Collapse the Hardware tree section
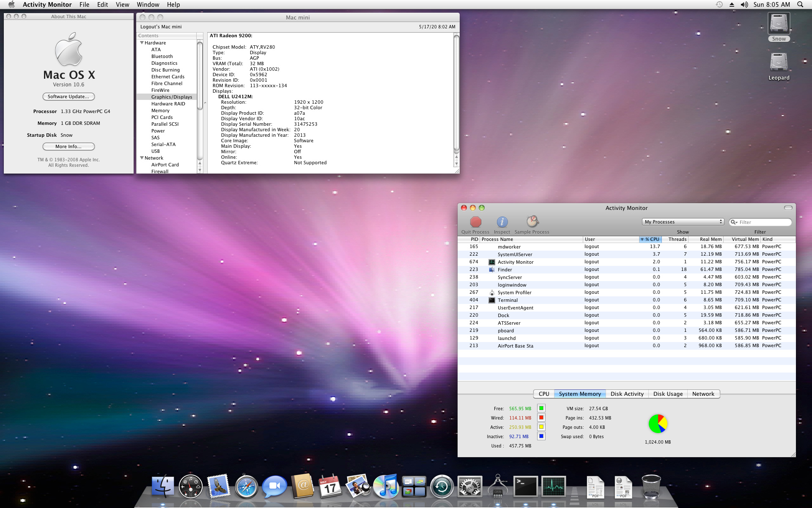The width and height of the screenshot is (812, 508). coord(142,43)
